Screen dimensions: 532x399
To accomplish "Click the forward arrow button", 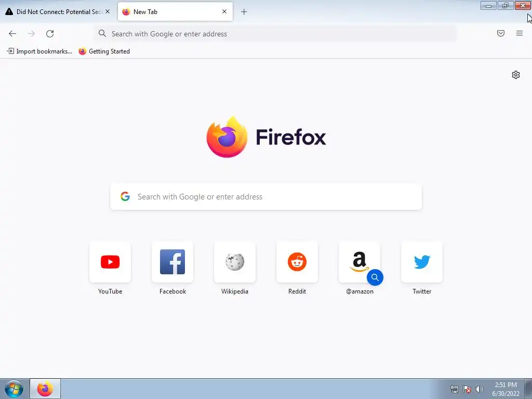I will pos(31,34).
